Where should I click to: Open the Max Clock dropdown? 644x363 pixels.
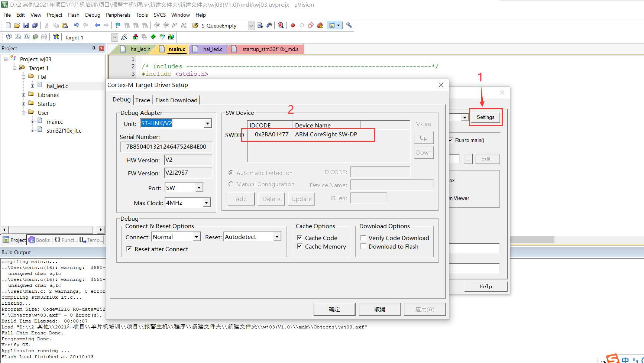click(207, 202)
